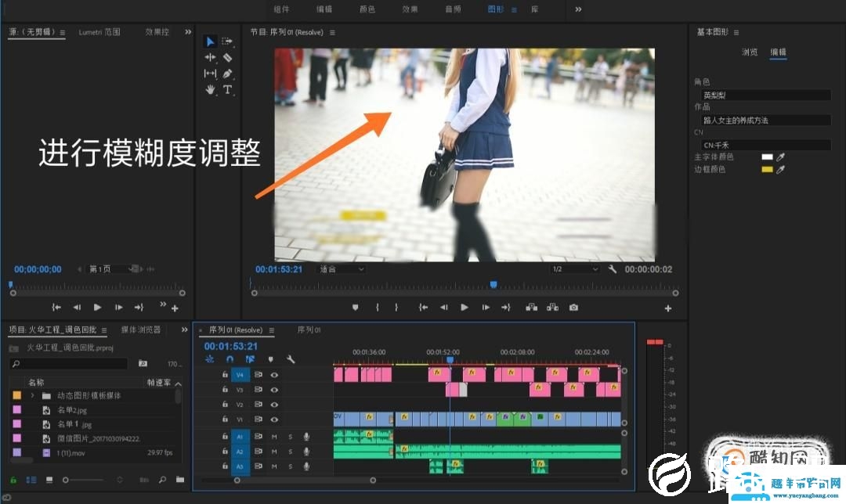Select the Track Select Forward tool
The image size is (846, 504).
click(x=230, y=41)
